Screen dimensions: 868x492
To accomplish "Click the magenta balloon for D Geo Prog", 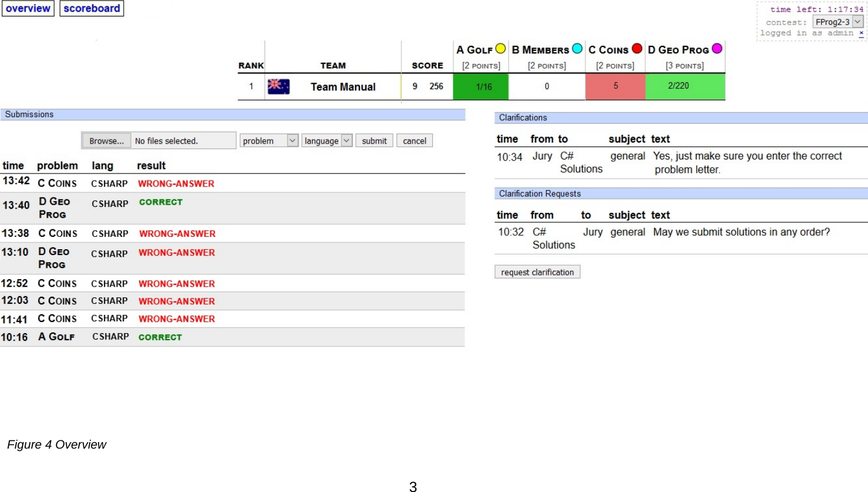I will 717,48.
